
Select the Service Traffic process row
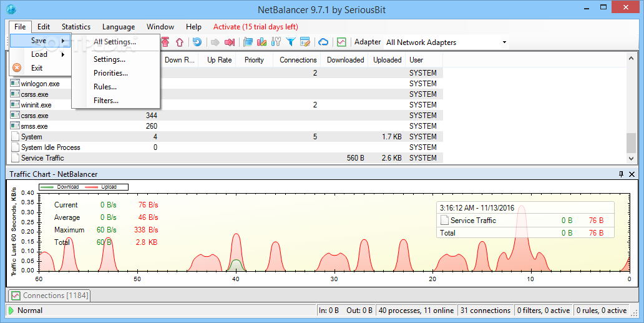click(x=226, y=158)
